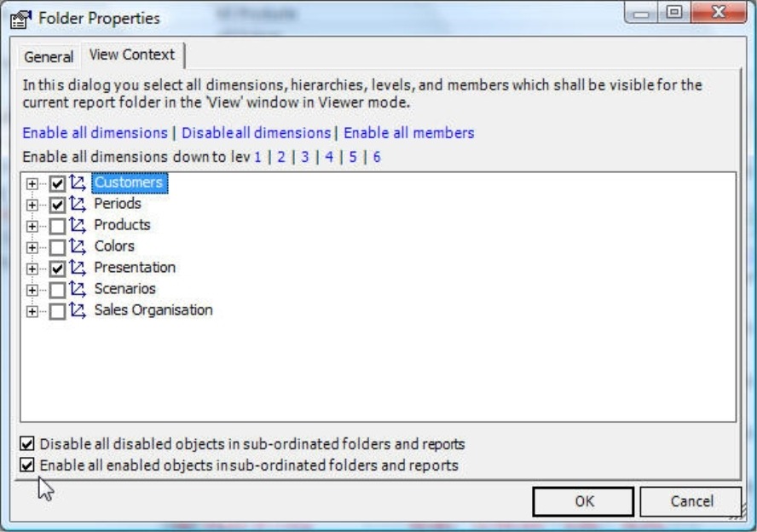Uncheck the Customers dimension checkbox
The width and height of the screenshot is (757, 532).
(x=57, y=183)
